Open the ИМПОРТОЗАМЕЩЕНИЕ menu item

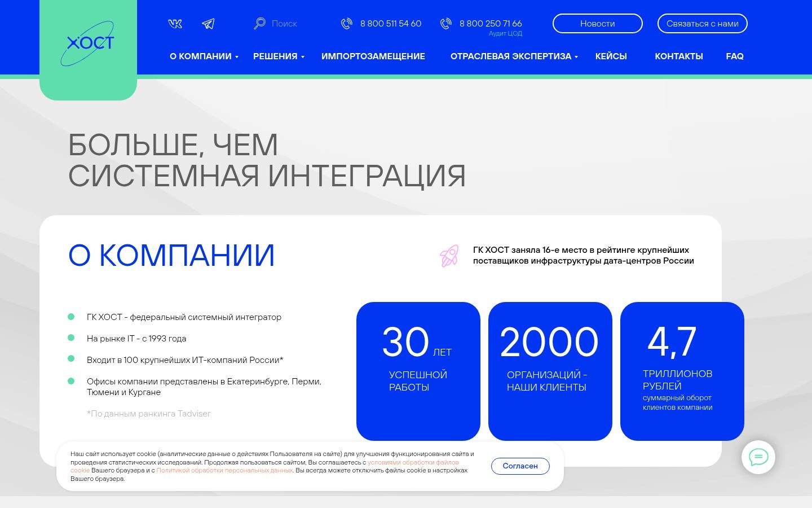pyautogui.click(x=373, y=56)
